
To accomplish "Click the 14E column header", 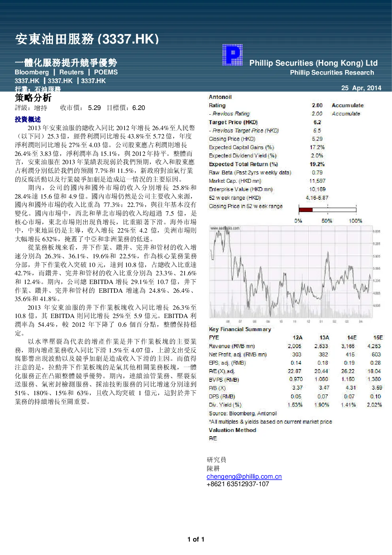I will [x=352, y=337].
